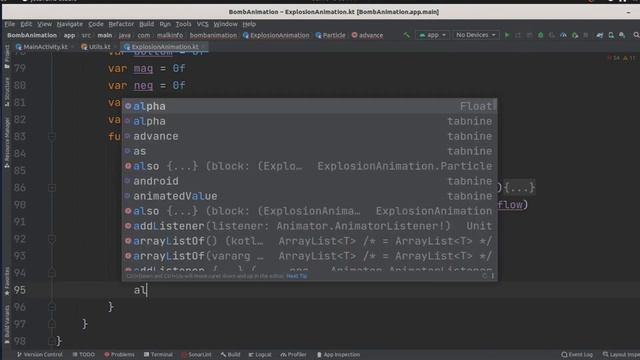
Task: Click the Debug app bug icon
Action: [541, 36]
